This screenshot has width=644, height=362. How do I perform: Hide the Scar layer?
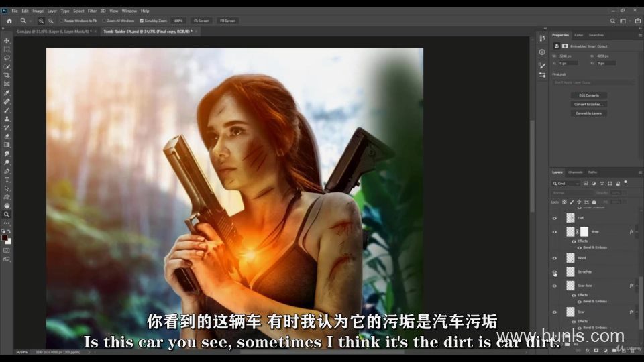click(555, 312)
